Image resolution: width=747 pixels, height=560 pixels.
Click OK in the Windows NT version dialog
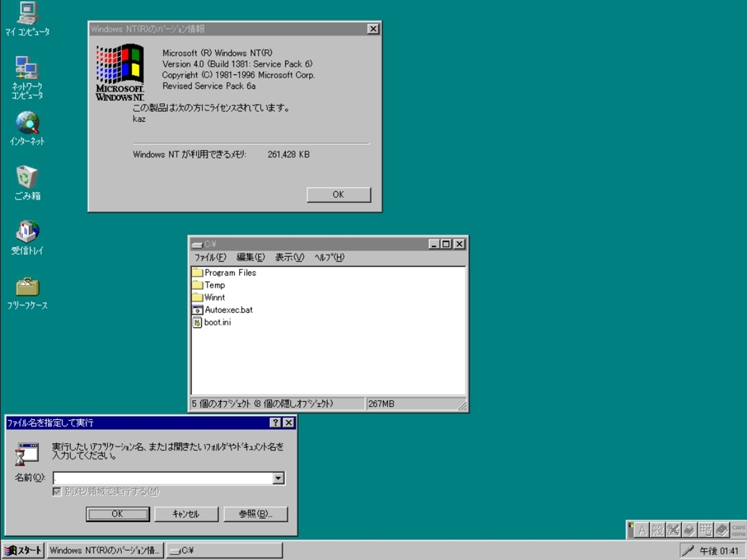click(x=339, y=195)
